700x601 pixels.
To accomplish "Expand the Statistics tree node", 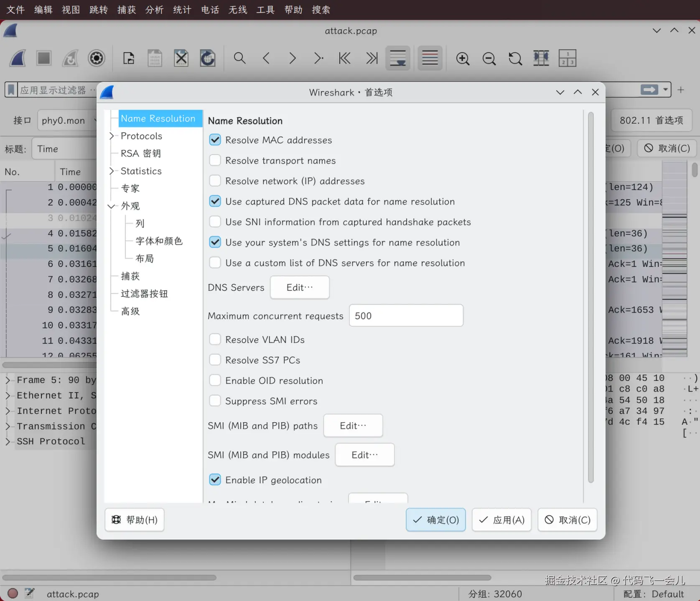I will (112, 171).
